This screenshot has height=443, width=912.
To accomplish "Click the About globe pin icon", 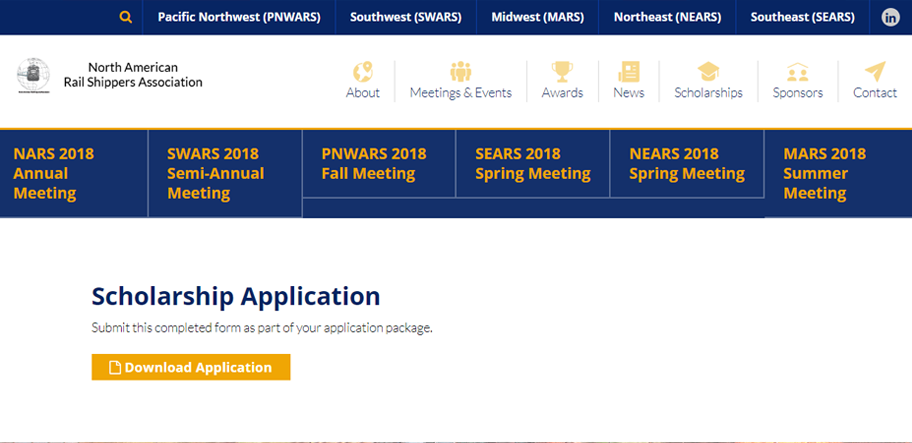I will coord(363,72).
